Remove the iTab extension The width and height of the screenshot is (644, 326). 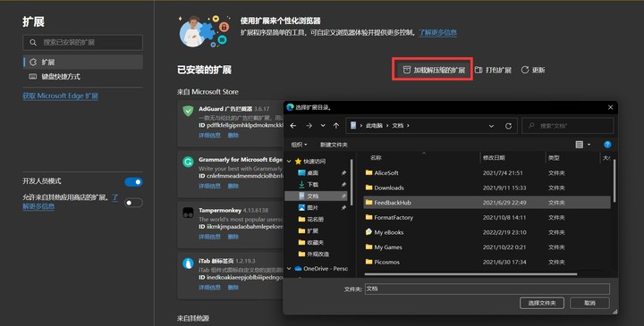coord(233,288)
